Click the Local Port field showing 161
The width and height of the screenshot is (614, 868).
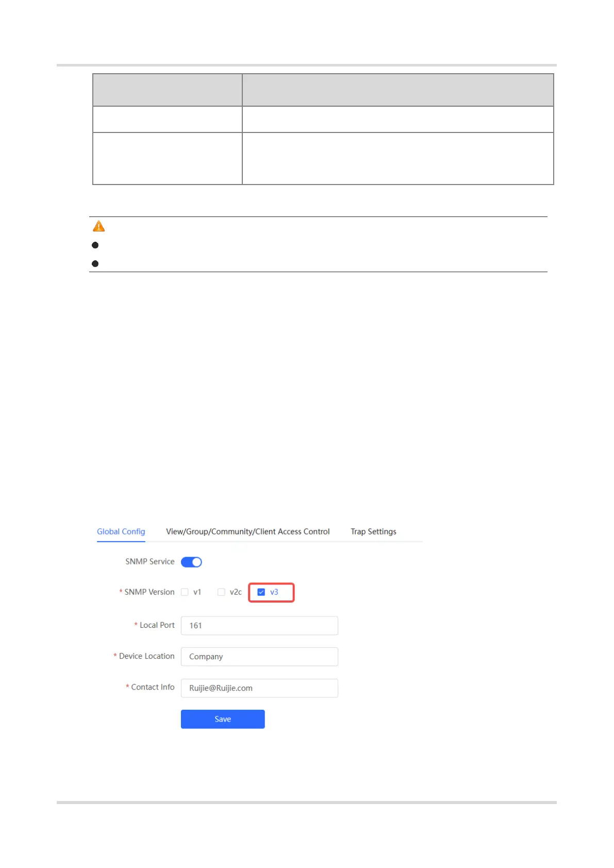(x=259, y=626)
